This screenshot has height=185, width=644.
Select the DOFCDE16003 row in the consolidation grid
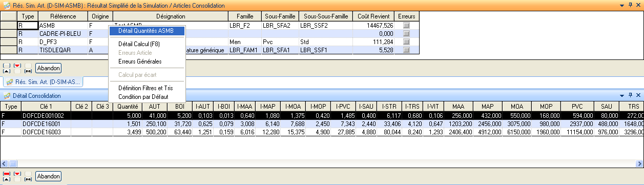322,132
